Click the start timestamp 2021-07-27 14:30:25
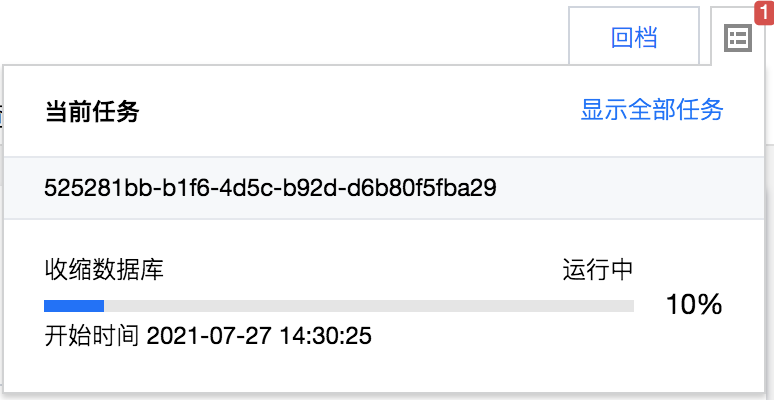The width and height of the screenshot is (774, 400). coord(259,336)
